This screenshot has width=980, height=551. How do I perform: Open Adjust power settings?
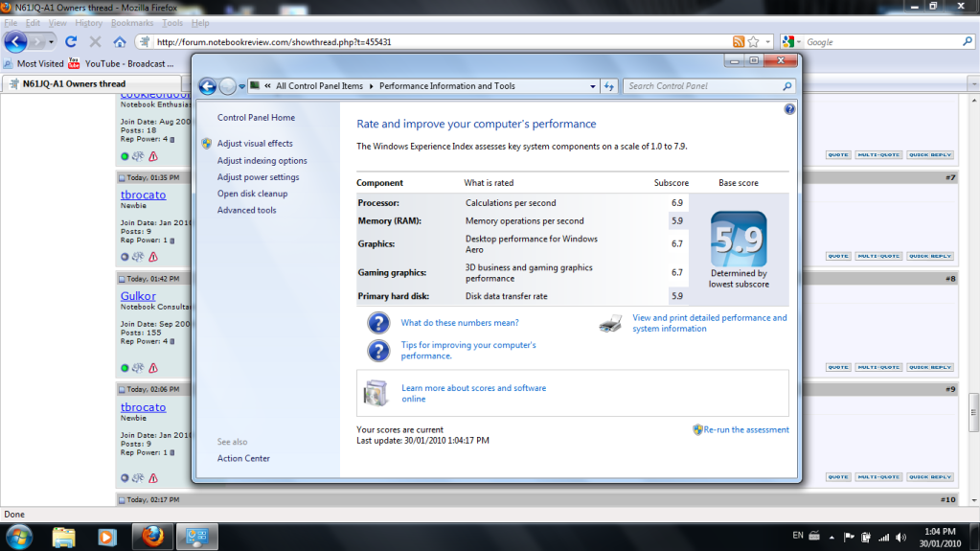[258, 177]
